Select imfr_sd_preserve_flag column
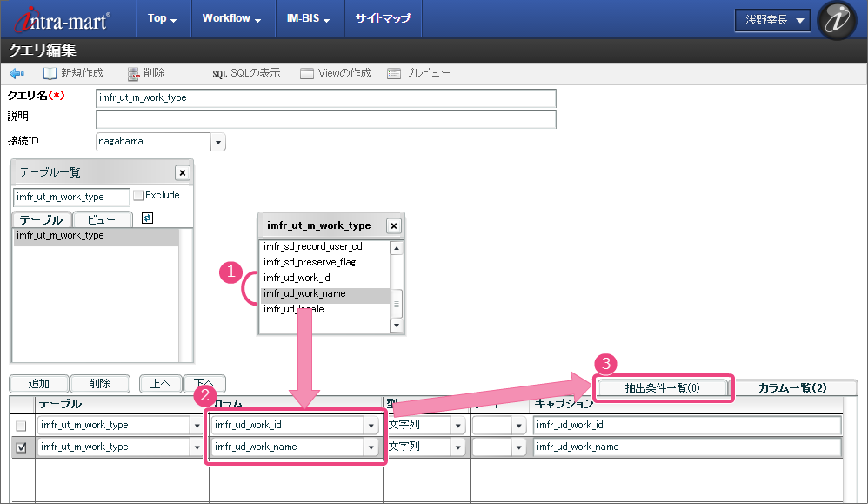The height and width of the screenshot is (504, 868). coord(324,262)
